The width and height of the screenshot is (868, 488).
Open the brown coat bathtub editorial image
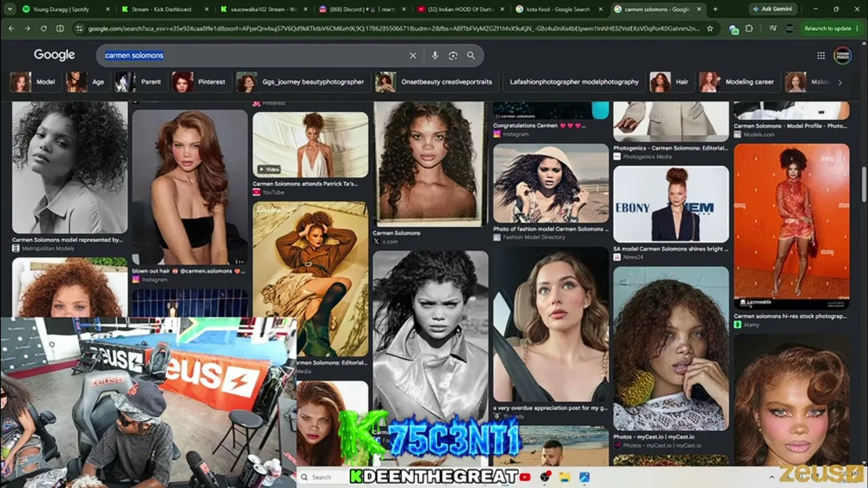click(311, 279)
